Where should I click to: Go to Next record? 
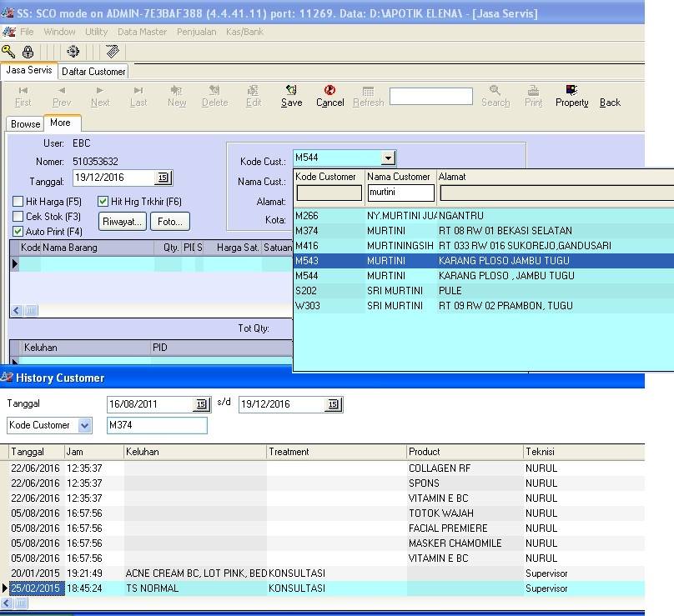coord(100,97)
